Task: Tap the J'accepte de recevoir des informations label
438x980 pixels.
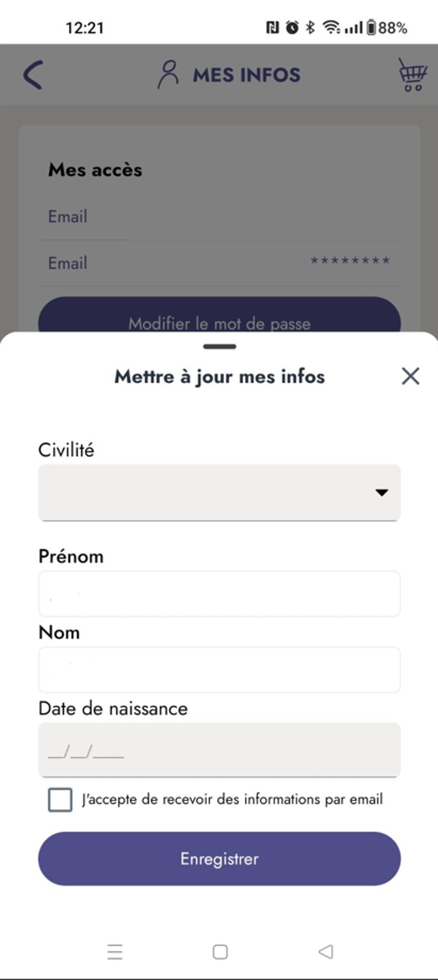Action: click(x=232, y=799)
